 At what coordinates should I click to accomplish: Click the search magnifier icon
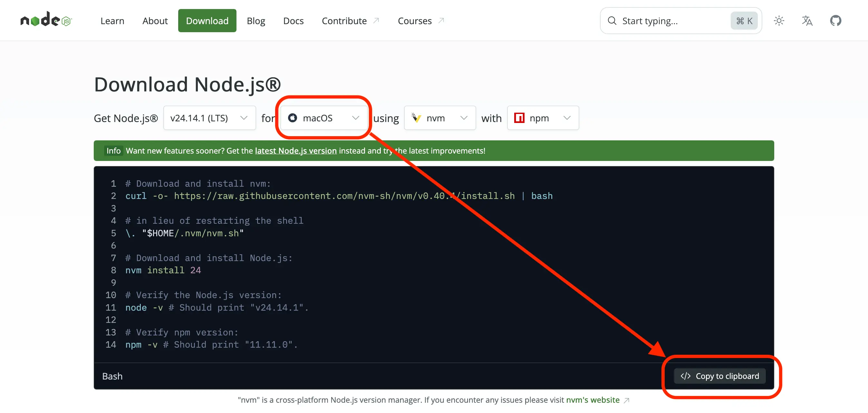tap(612, 21)
